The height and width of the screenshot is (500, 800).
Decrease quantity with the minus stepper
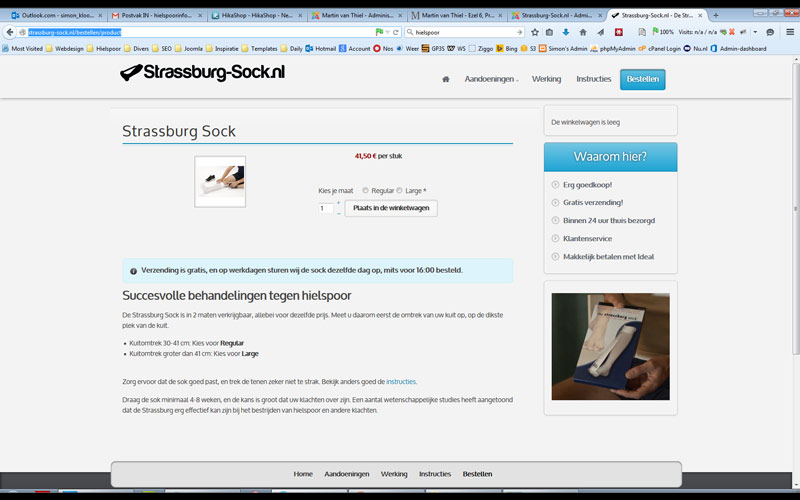coord(338,213)
